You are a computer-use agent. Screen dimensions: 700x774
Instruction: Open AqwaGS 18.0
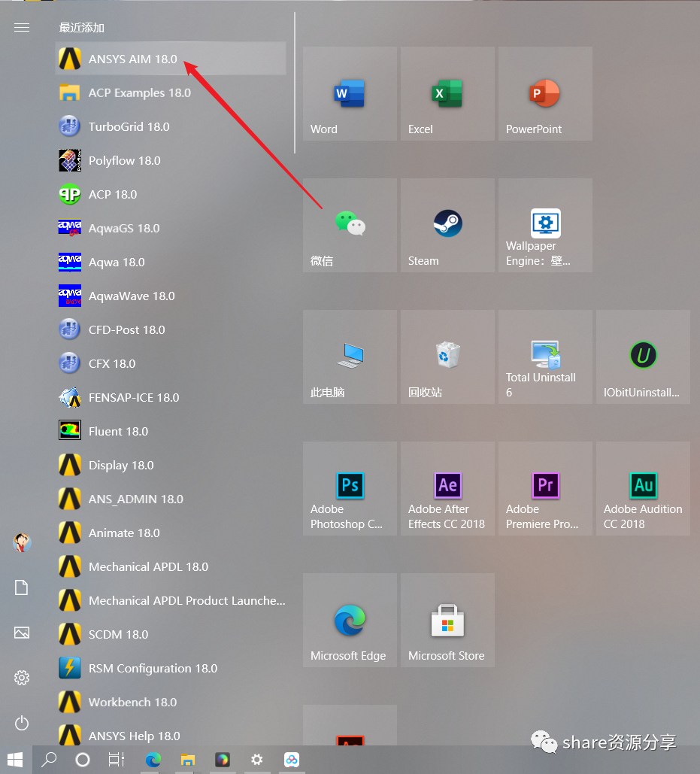point(171,228)
